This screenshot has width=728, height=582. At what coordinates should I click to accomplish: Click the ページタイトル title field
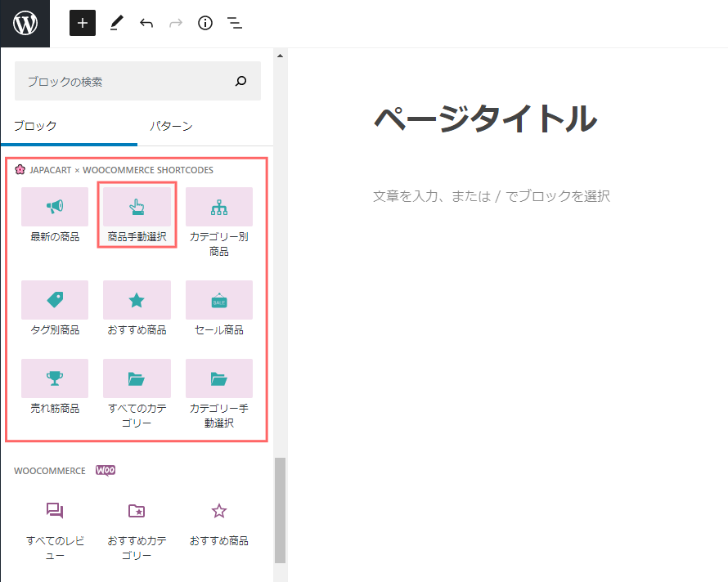point(486,119)
